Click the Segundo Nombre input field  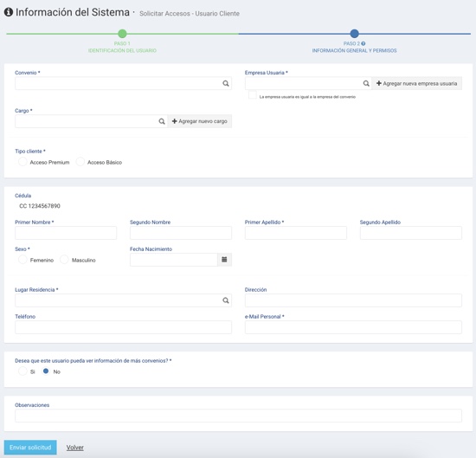point(181,233)
